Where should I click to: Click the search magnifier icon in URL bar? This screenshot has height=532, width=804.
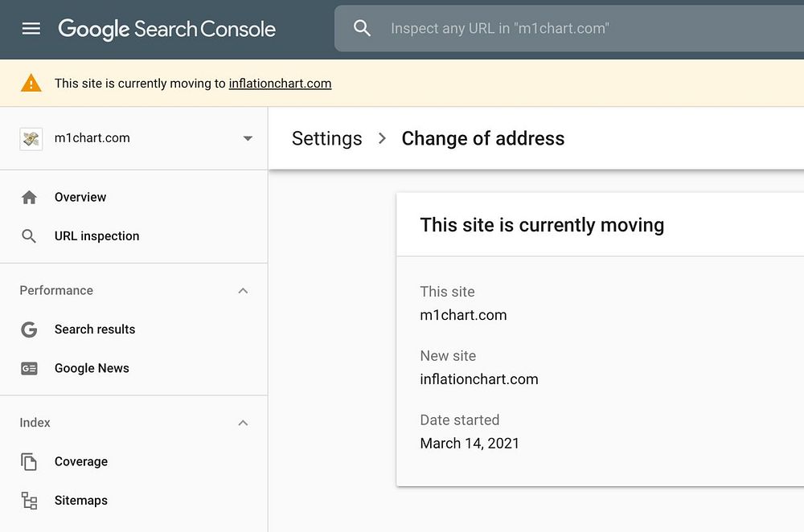(363, 29)
